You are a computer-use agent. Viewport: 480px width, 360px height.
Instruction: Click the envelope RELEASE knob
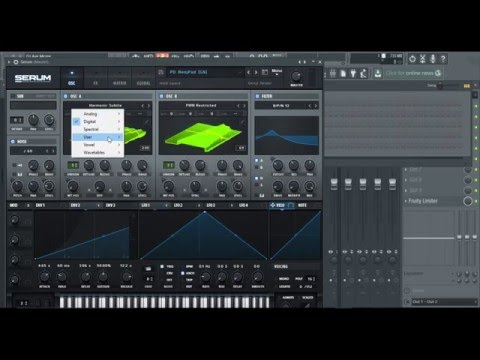(126, 277)
